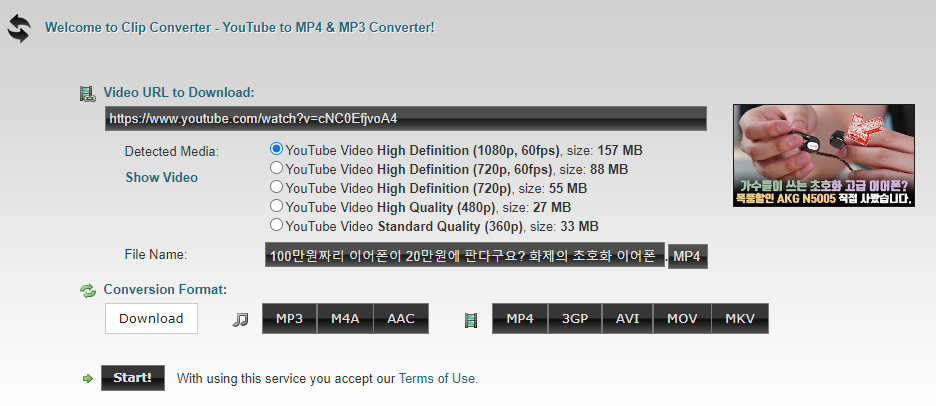Focus the video URL input field

(406, 119)
